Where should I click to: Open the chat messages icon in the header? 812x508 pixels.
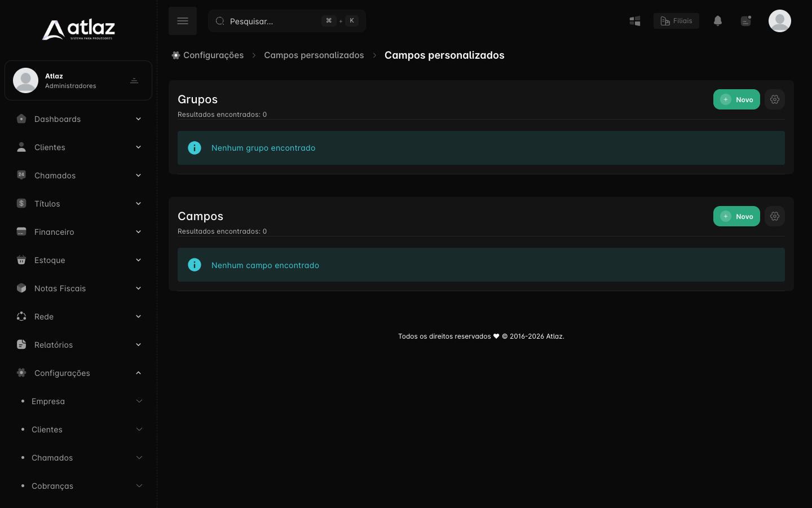pos(746,21)
